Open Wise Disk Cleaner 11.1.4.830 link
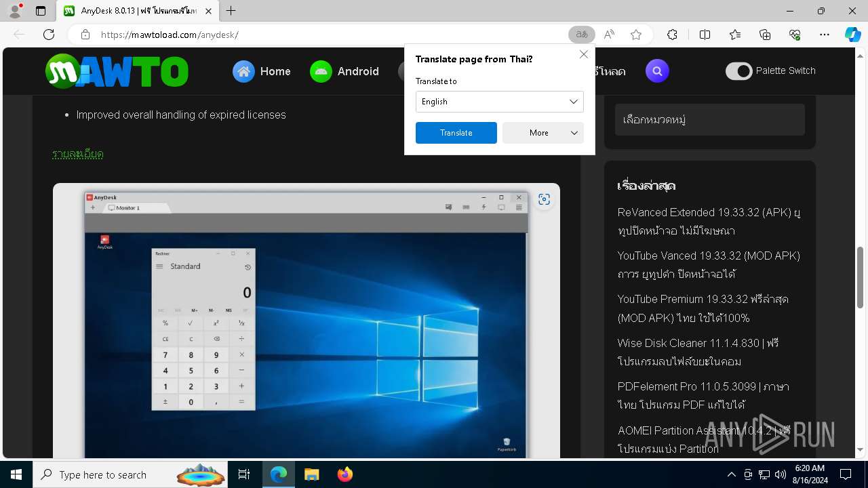This screenshot has width=868, height=488. pyautogui.click(x=698, y=352)
